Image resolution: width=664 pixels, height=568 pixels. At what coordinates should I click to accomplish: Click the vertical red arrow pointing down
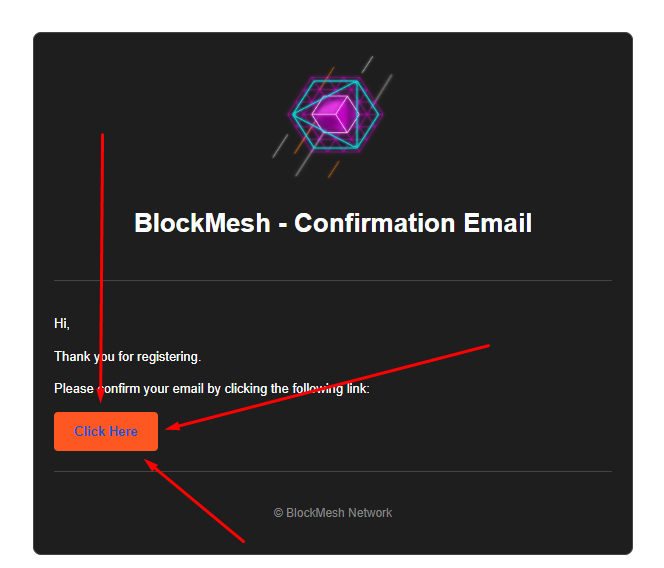pos(102,267)
